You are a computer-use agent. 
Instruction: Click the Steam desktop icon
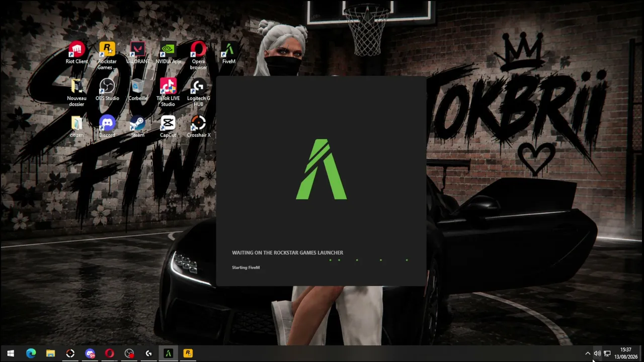pos(137,127)
